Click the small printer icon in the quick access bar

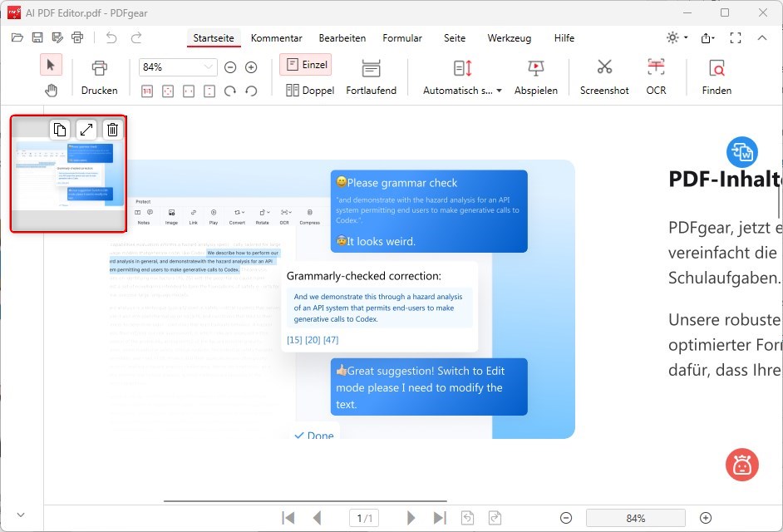pos(77,37)
